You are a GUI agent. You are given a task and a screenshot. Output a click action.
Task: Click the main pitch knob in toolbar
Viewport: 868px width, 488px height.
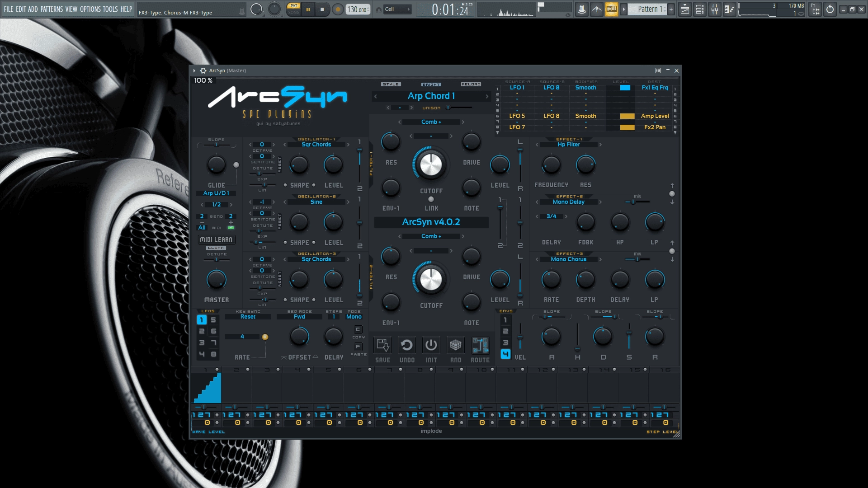(x=274, y=9)
